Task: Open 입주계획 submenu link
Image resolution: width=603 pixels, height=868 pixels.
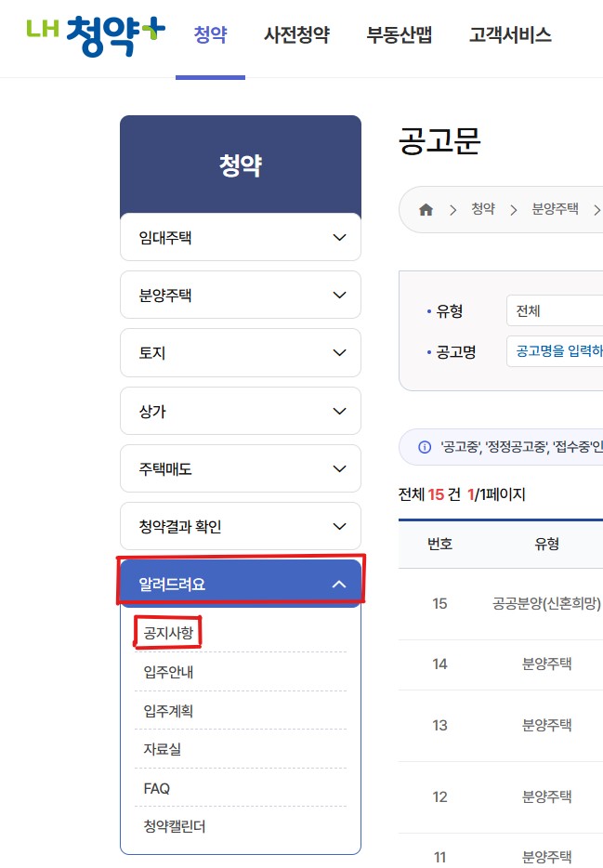Action: tap(168, 711)
